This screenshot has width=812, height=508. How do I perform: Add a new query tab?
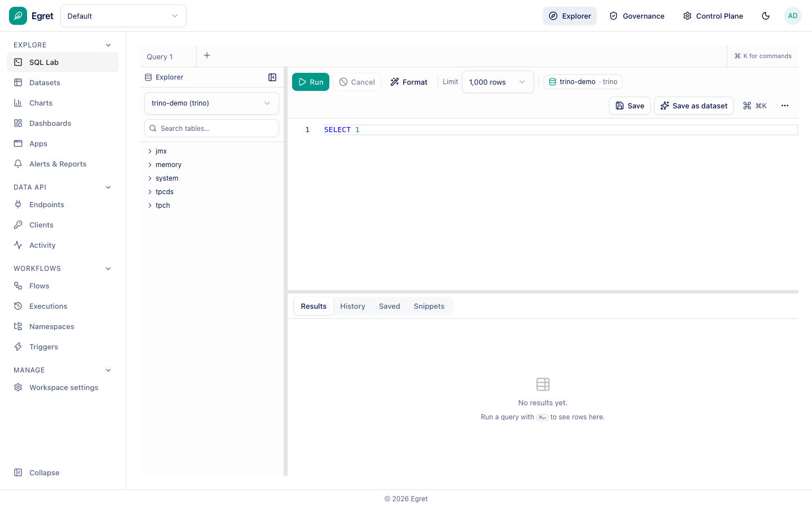point(207,55)
